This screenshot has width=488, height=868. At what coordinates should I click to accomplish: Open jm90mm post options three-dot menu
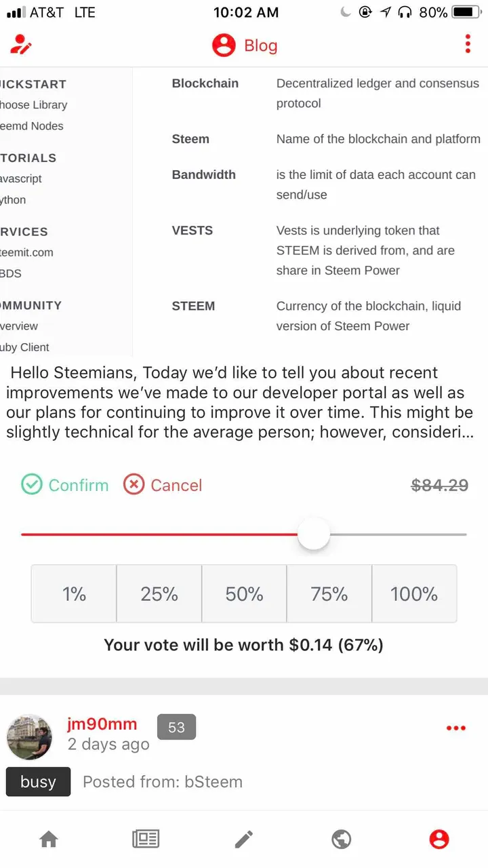(456, 728)
